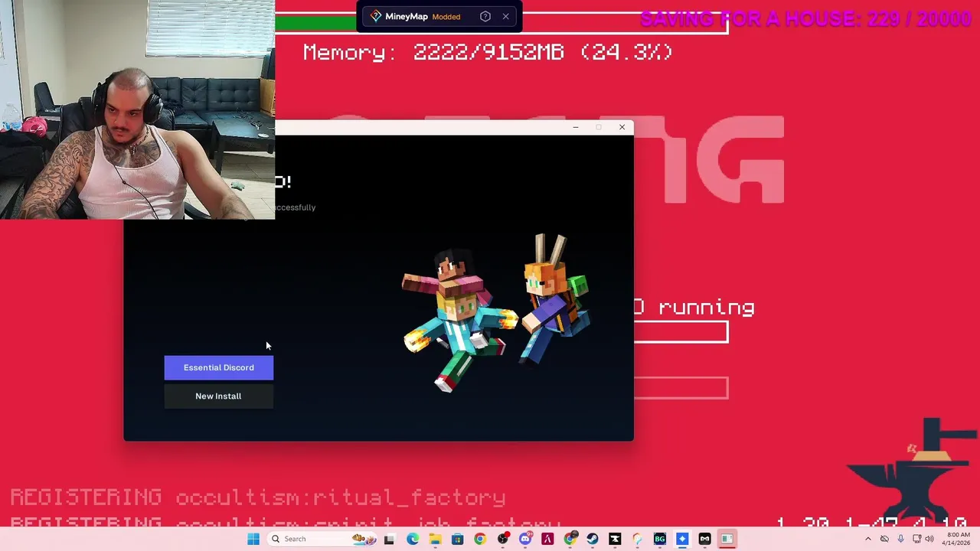Open the BG application in taskbar
The width and height of the screenshot is (980, 551).
659,539
